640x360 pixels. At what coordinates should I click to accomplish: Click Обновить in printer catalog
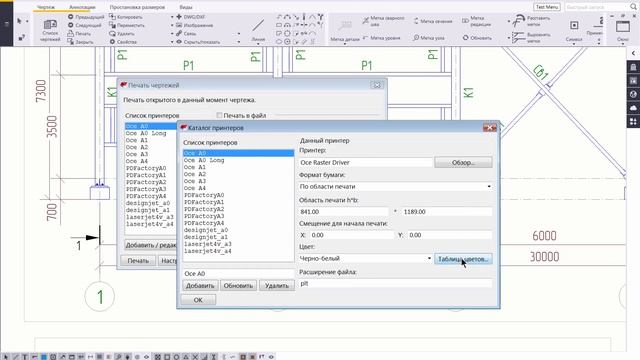(238, 286)
